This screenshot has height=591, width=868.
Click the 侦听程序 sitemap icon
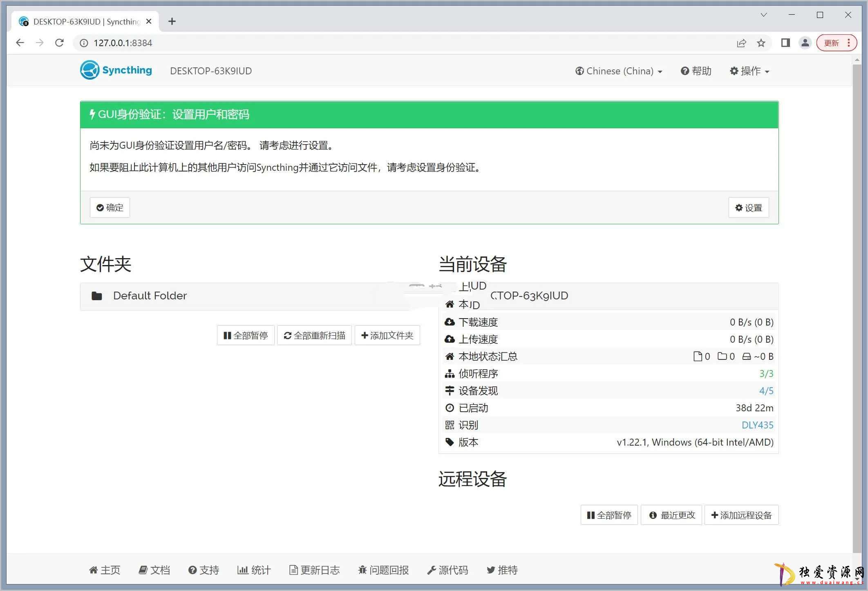pyautogui.click(x=450, y=374)
